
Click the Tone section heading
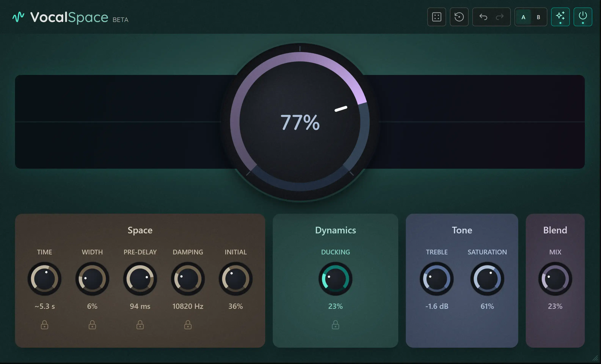pyautogui.click(x=462, y=230)
